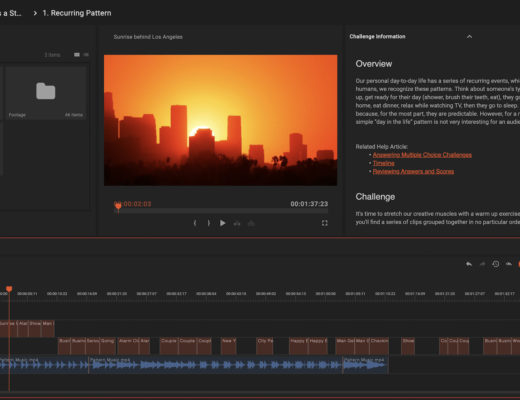The height and width of the screenshot is (400, 520).
Task: Set the mark out point bracket
Action: [x=209, y=223]
